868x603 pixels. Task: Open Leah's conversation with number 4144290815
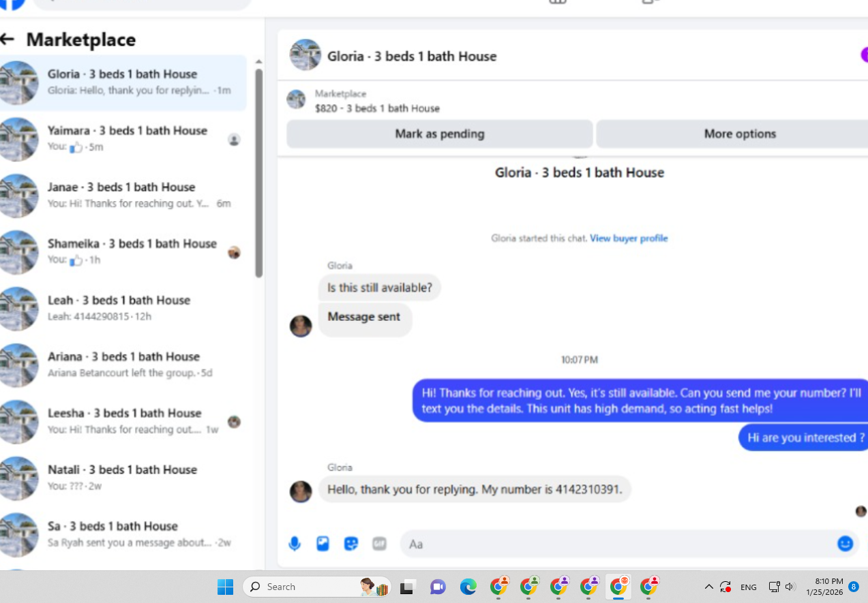point(123,309)
